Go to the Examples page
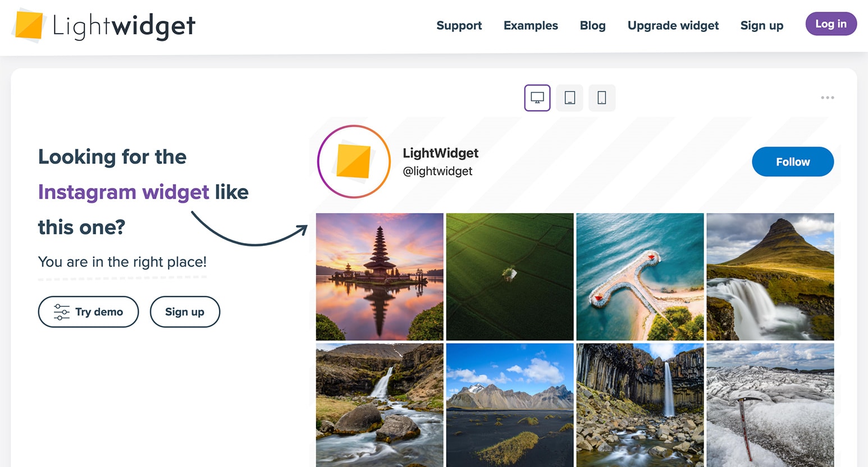Image resolution: width=868 pixels, height=467 pixels. [x=531, y=26]
